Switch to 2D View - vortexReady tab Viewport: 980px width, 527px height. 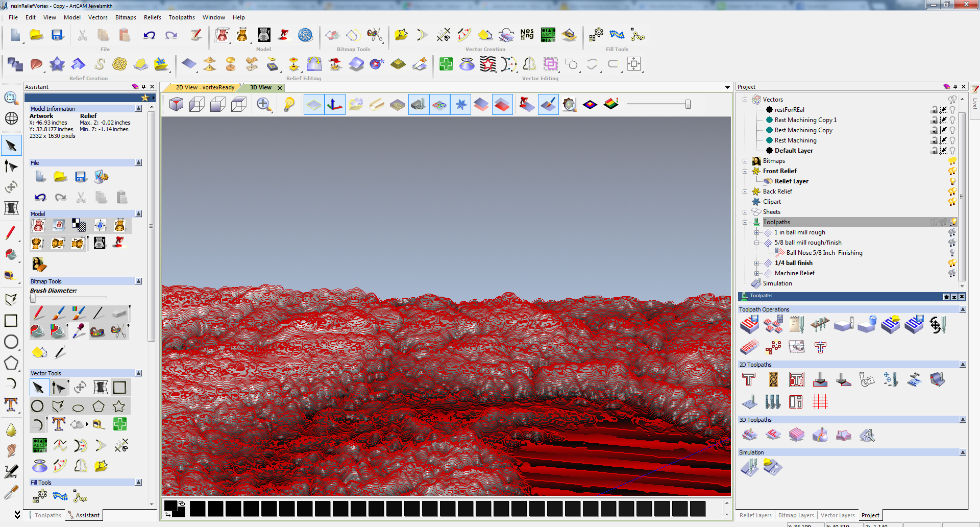[x=205, y=87]
